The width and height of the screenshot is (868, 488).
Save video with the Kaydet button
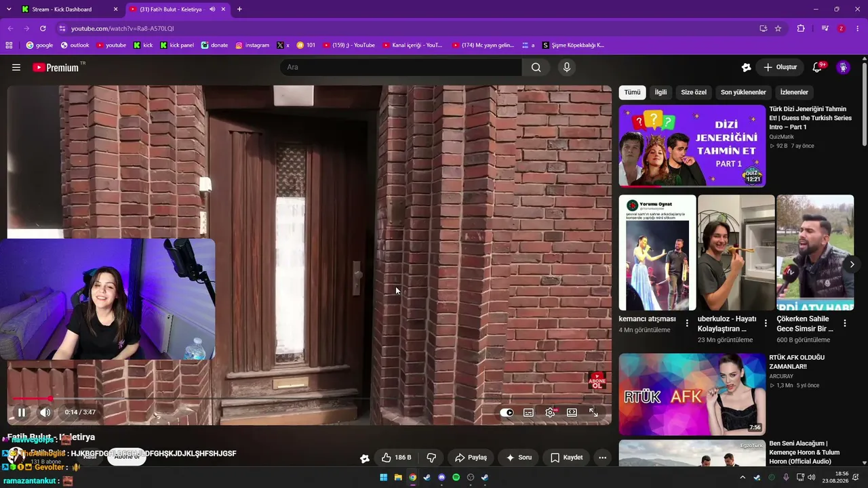[567, 457]
